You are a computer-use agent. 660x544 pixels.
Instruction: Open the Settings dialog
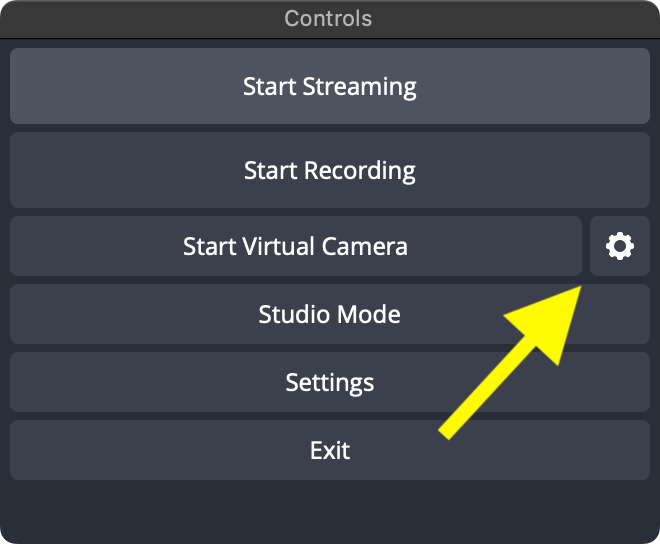point(330,382)
